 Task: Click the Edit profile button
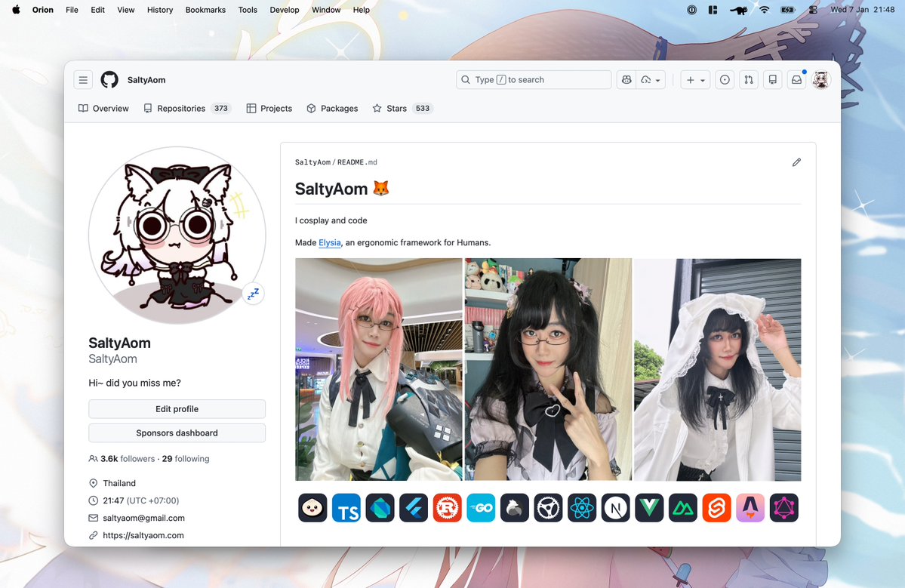coord(177,408)
